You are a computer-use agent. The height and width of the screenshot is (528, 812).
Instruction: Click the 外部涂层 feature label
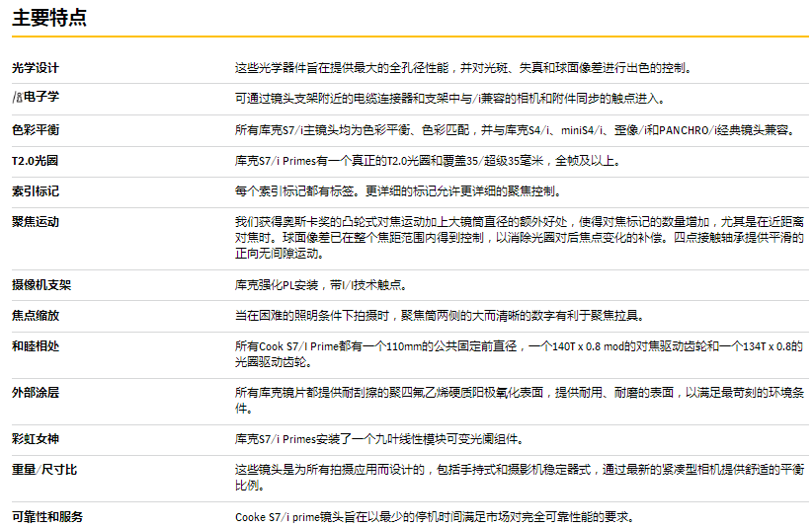coord(36,393)
